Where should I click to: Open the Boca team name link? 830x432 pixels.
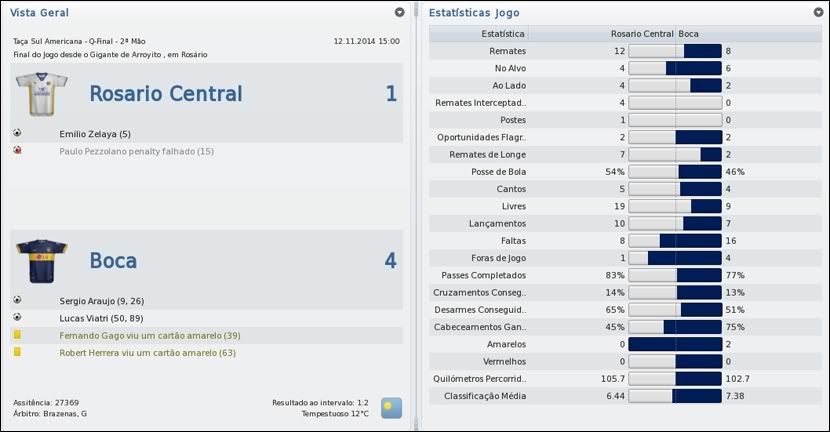pyautogui.click(x=113, y=260)
